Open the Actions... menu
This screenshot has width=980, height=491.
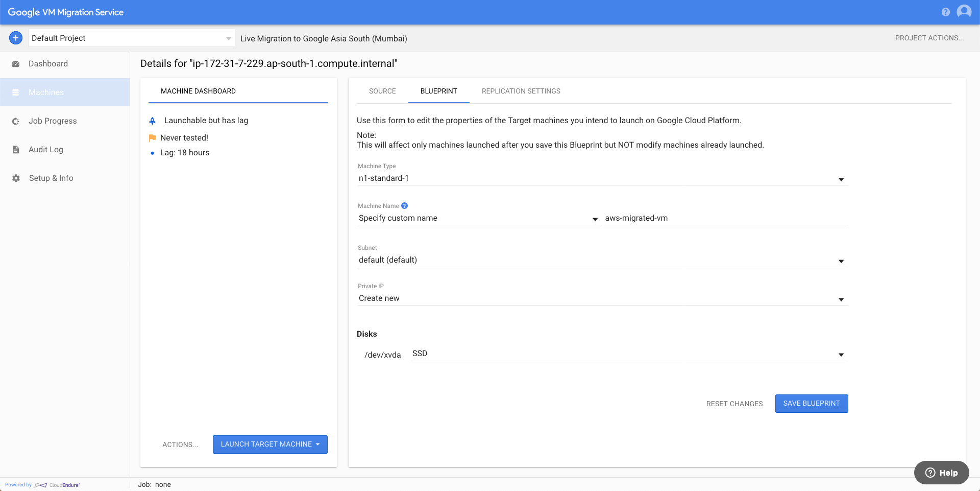click(180, 445)
